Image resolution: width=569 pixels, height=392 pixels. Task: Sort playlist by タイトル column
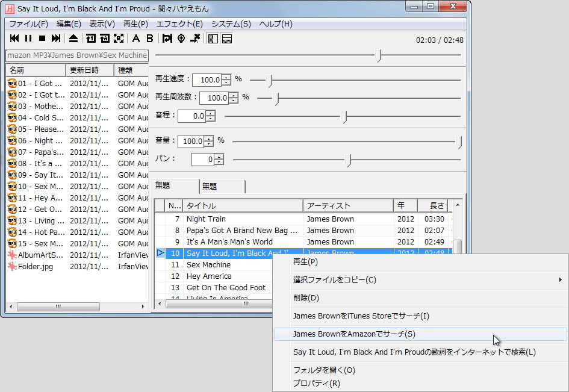coord(243,206)
